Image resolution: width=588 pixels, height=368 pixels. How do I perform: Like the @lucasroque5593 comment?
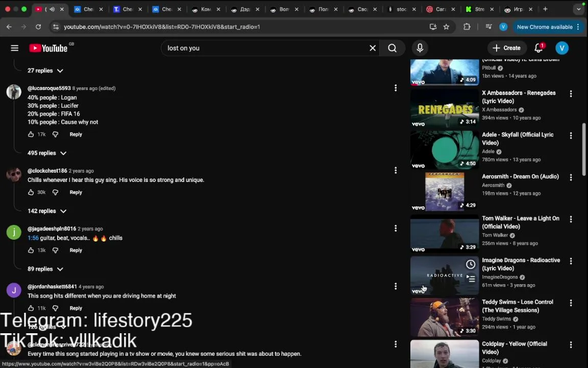click(x=31, y=134)
